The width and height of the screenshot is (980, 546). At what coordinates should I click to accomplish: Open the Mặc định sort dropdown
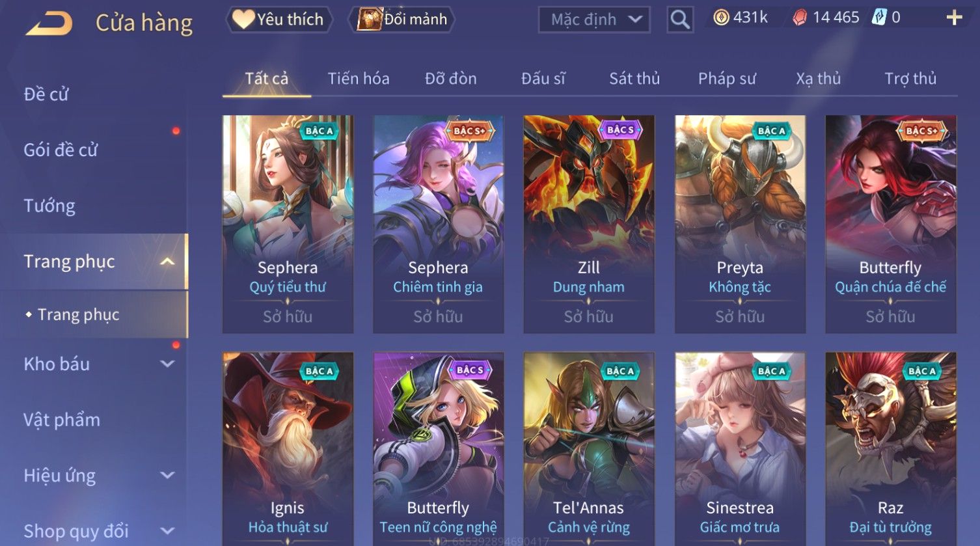pos(594,20)
